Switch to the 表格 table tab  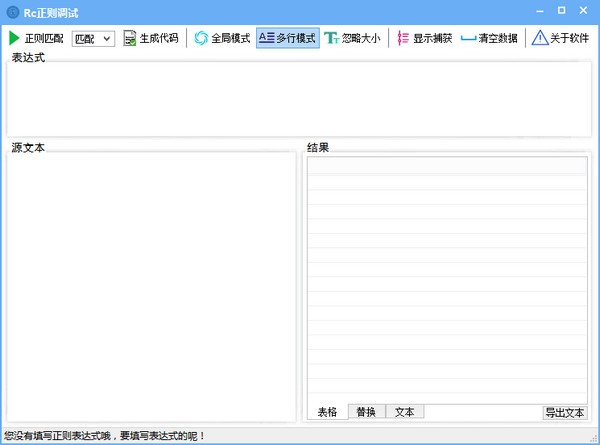[327, 412]
